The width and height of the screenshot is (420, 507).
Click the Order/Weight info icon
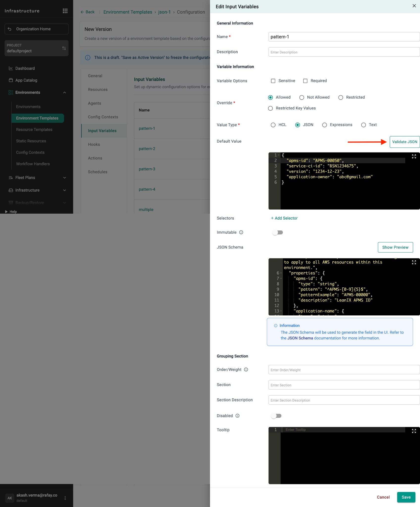point(246,370)
